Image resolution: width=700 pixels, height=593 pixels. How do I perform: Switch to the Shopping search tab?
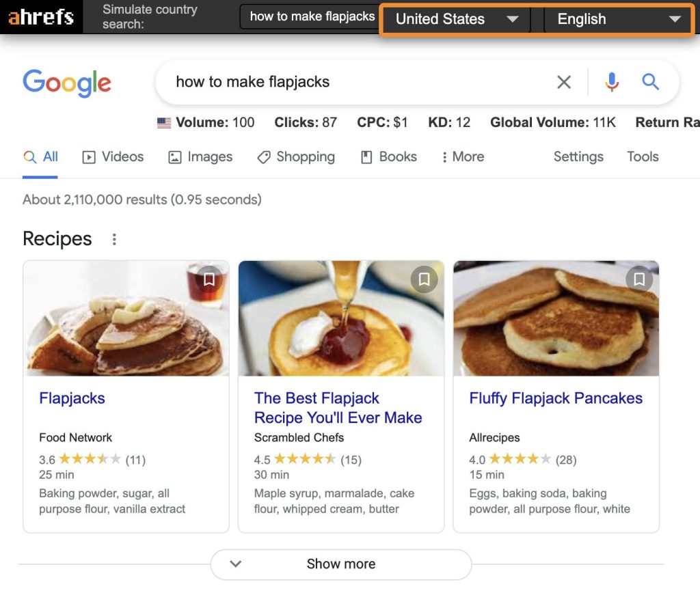click(296, 156)
